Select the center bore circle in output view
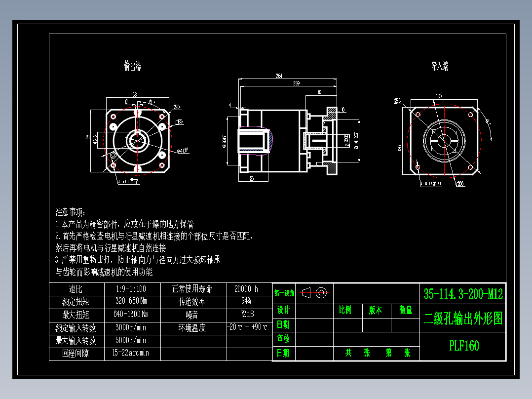532x399 pixels. (x=137, y=140)
